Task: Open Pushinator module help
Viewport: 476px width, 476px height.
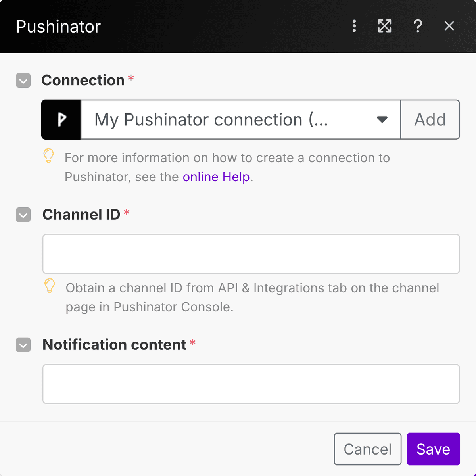Action: tap(418, 26)
